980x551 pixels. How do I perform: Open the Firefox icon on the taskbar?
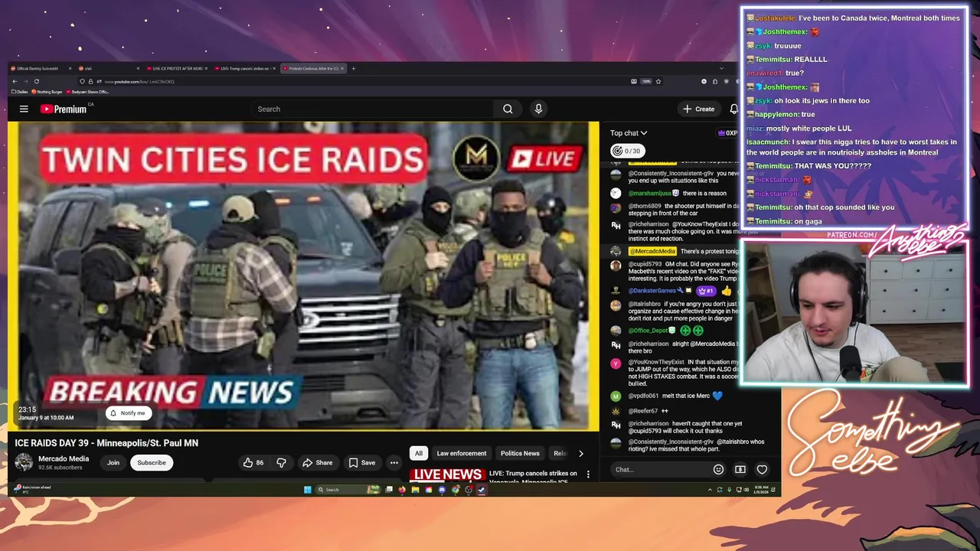[x=402, y=490]
